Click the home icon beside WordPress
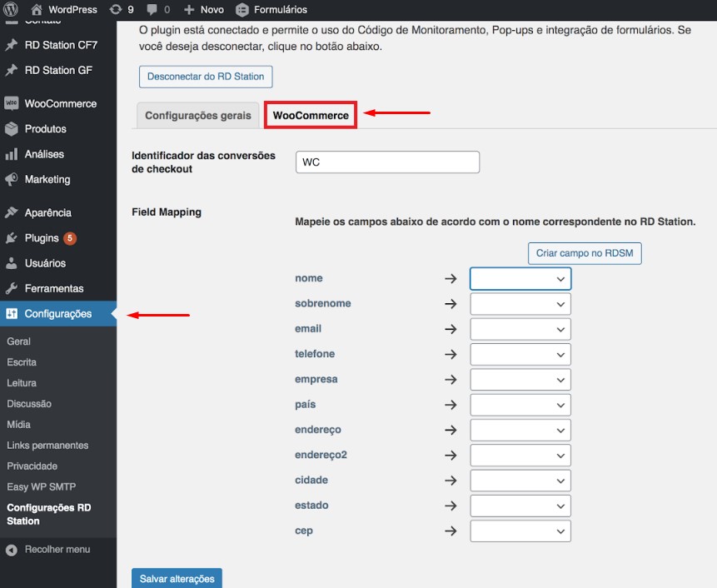This screenshot has height=588, width=717. [37, 9]
